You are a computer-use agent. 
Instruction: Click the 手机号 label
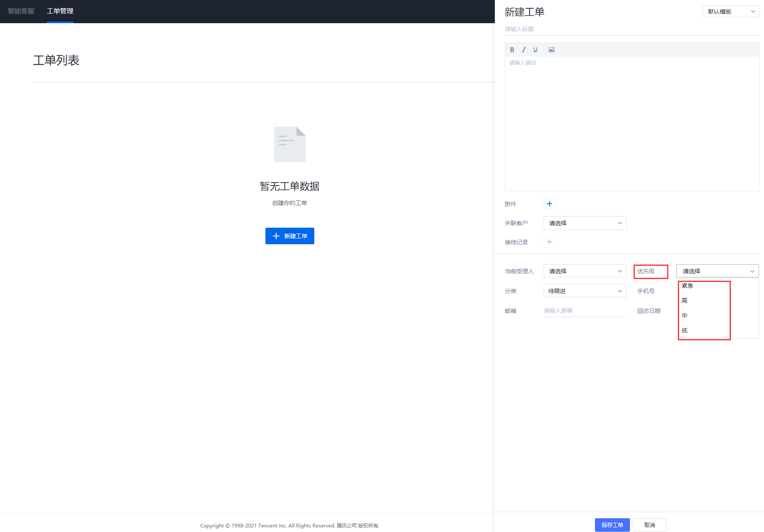[646, 291]
